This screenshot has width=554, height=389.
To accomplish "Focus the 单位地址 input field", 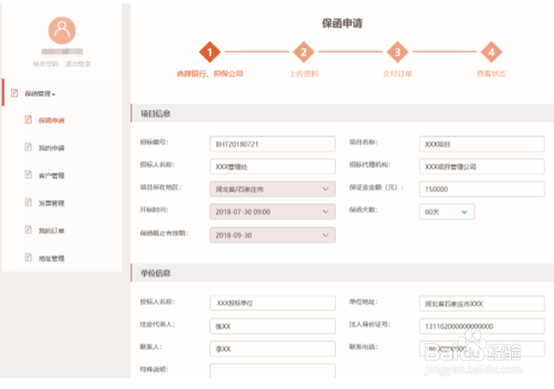I will tap(482, 303).
